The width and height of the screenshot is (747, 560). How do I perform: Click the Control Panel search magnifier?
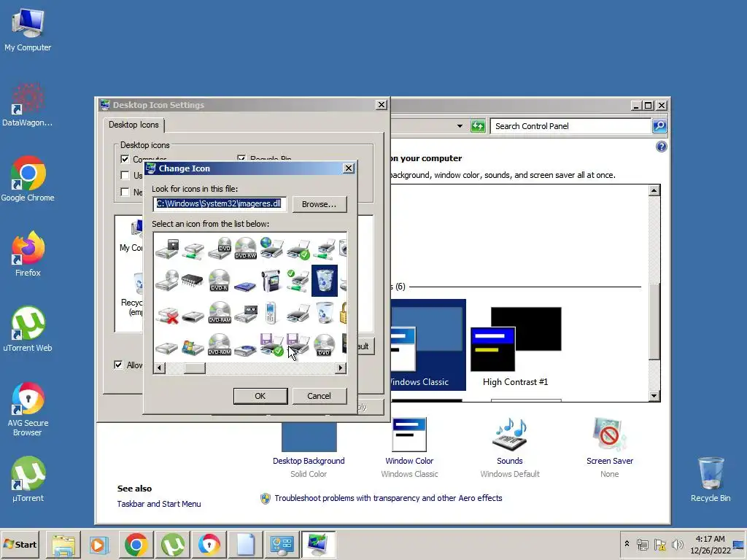(x=659, y=126)
